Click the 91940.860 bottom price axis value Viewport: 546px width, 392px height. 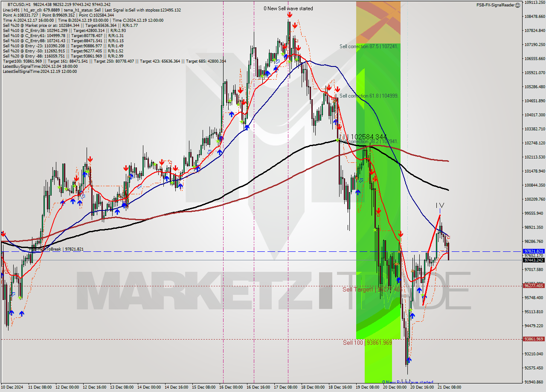click(534, 382)
